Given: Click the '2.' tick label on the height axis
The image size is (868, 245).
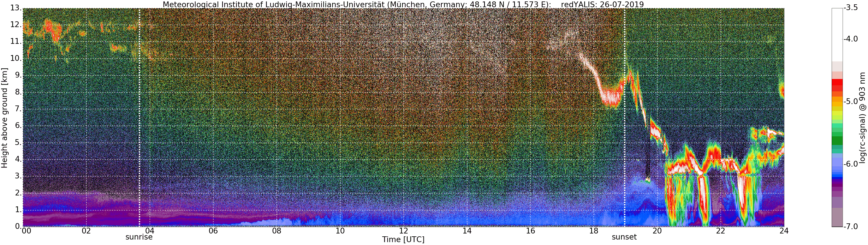Looking at the screenshot, I should pyautogui.click(x=18, y=193).
